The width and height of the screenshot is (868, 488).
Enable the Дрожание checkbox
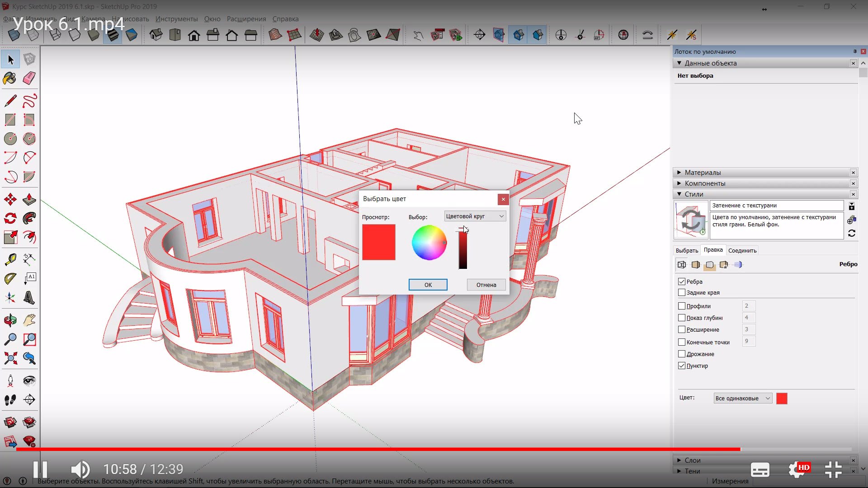click(682, 354)
